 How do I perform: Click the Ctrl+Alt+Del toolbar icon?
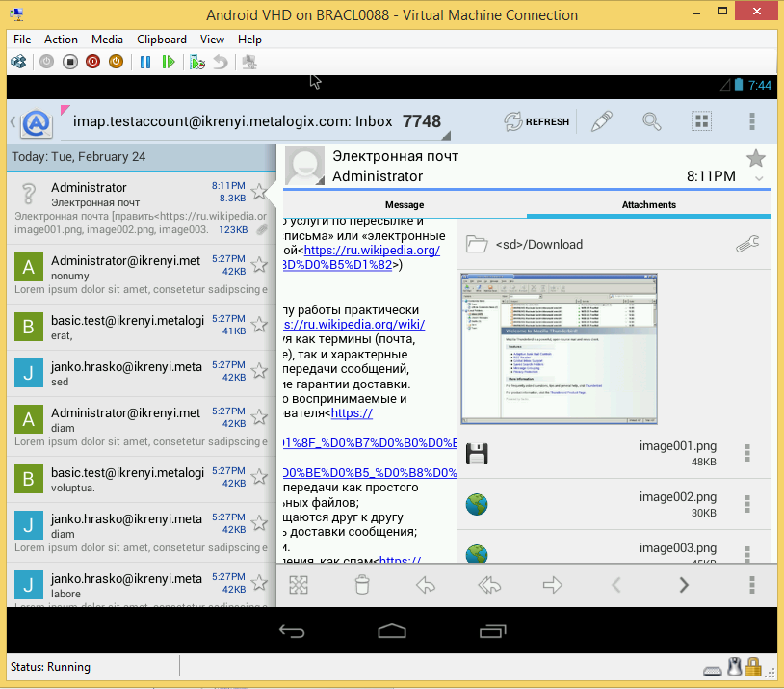coord(18,62)
